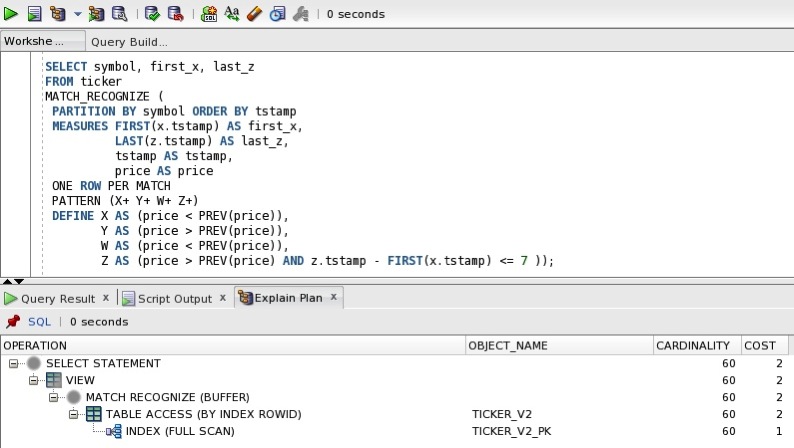
Task: Click the Autotrace icon
Action: [96, 14]
